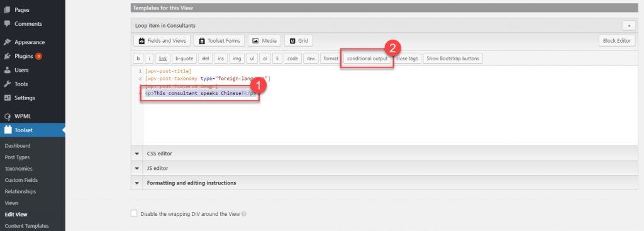Viewport: 644px width, 231px height.
Task: Click the [wpv-post-title] code line
Action: click(x=169, y=71)
